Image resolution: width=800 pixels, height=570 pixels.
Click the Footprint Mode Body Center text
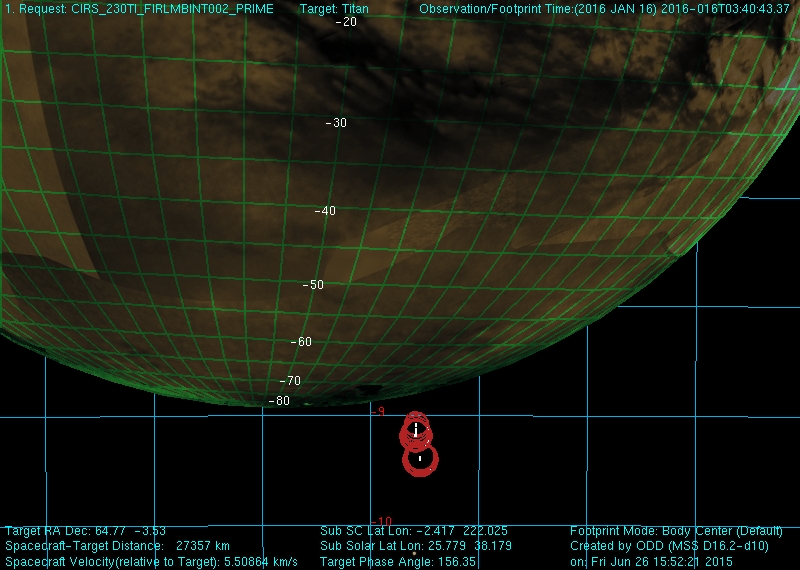tap(676, 531)
